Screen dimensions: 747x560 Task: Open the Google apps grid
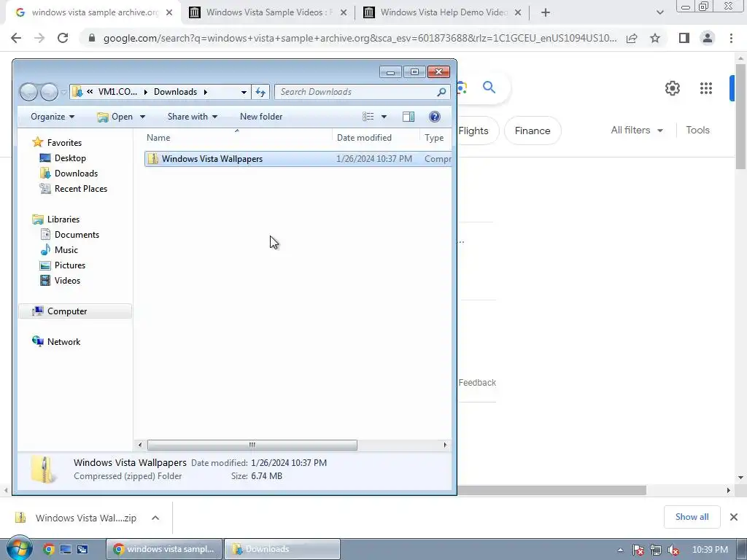pos(706,88)
